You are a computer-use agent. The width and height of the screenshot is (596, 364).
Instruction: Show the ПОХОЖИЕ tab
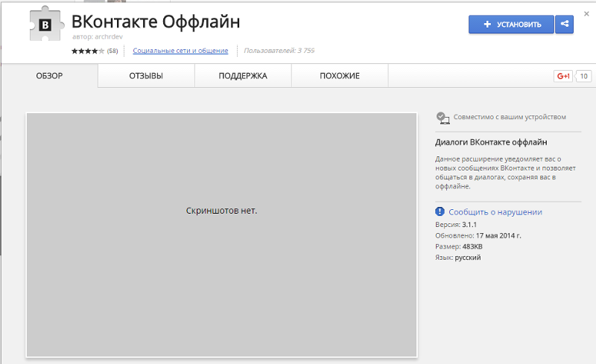(340, 76)
